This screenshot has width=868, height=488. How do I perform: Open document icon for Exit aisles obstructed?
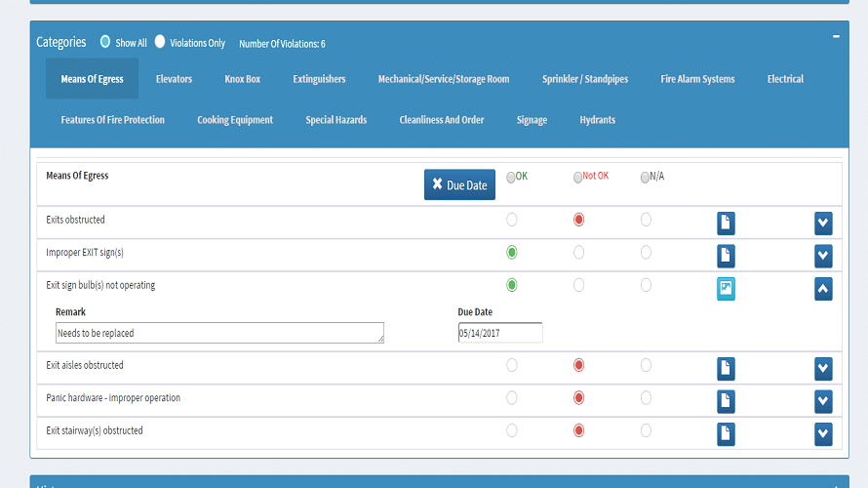726,368
